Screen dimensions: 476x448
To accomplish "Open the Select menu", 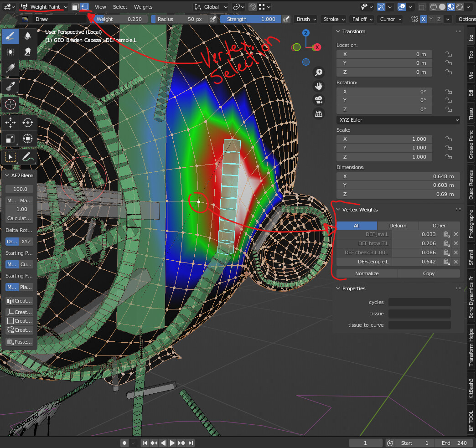I will tap(120, 7).
